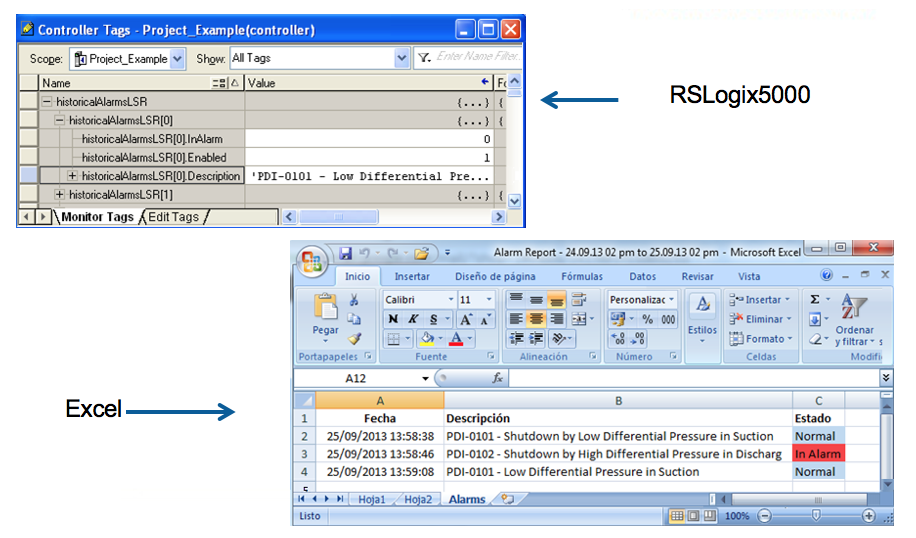Click Enter Name Filter field in RSLogix
916x538 pixels.
pos(478,57)
